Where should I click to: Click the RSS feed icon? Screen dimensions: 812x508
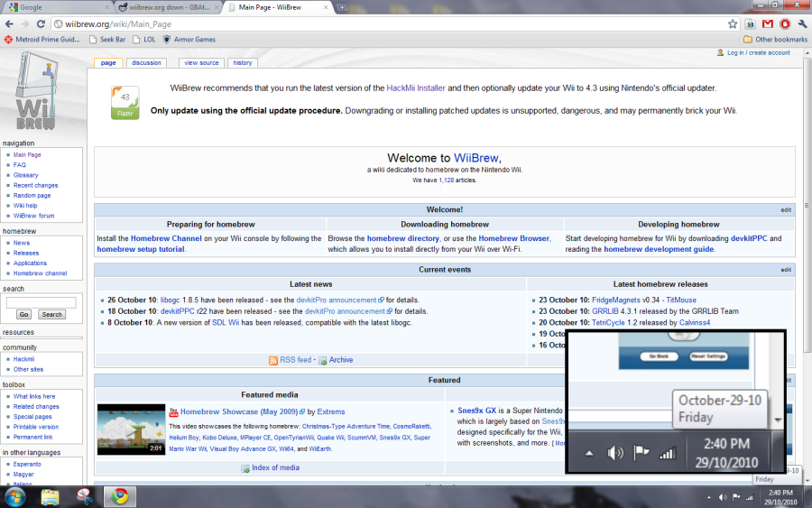pos(273,360)
